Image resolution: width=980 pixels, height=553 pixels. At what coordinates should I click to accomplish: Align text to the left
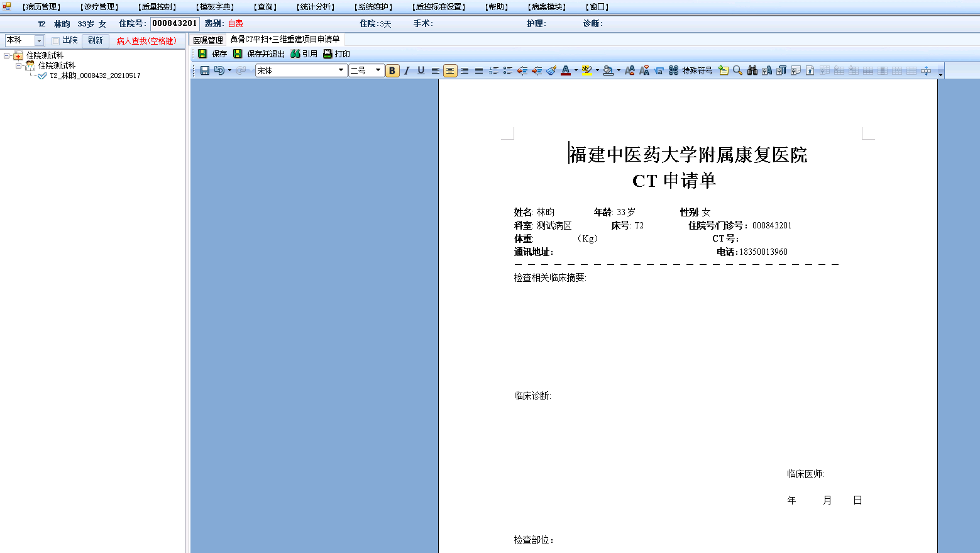[x=436, y=70]
